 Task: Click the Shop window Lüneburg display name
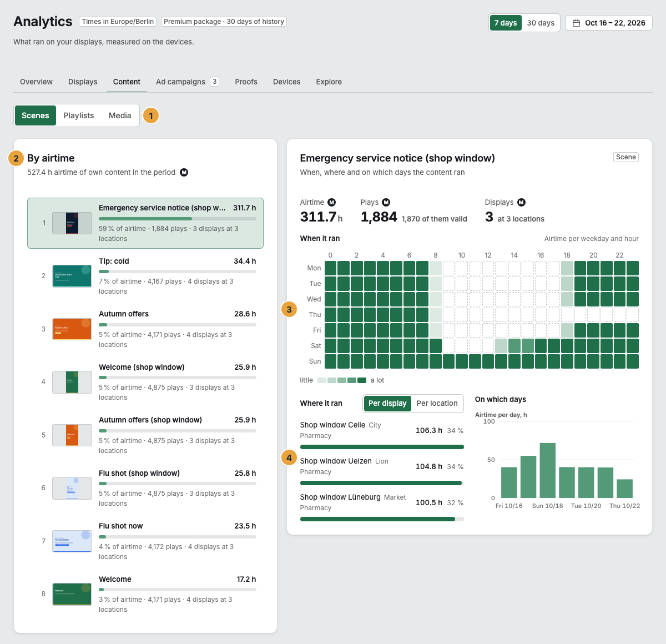coord(340,497)
